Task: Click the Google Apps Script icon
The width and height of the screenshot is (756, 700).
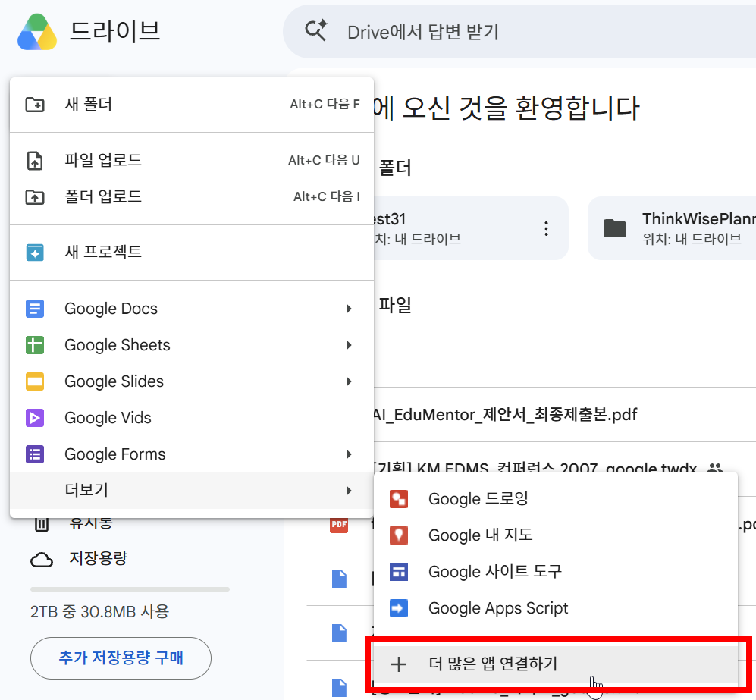Action: pos(399,608)
